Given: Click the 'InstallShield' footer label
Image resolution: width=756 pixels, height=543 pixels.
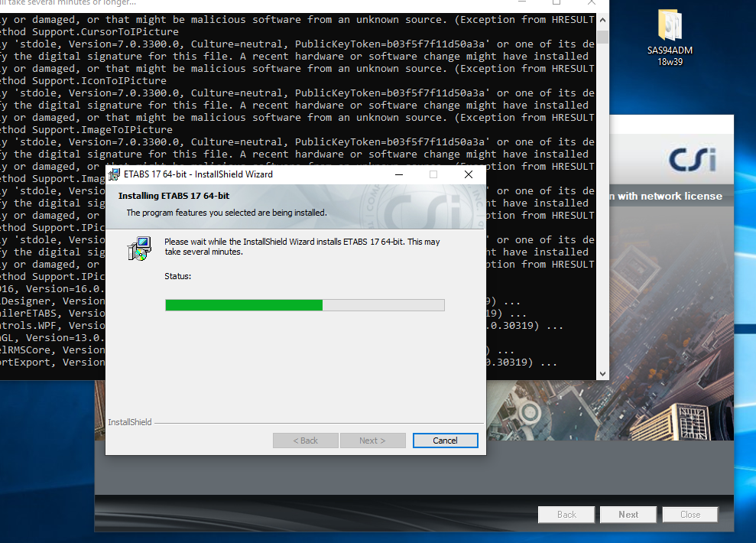Looking at the screenshot, I should click(130, 422).
